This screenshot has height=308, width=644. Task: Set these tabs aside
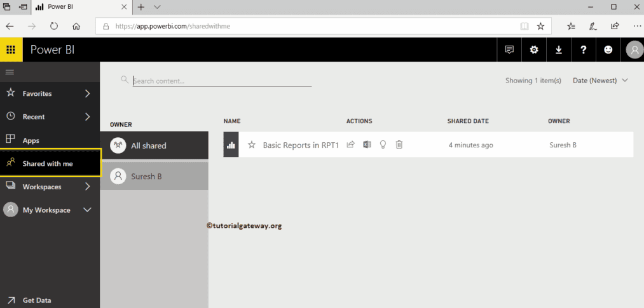pos(23,7)
